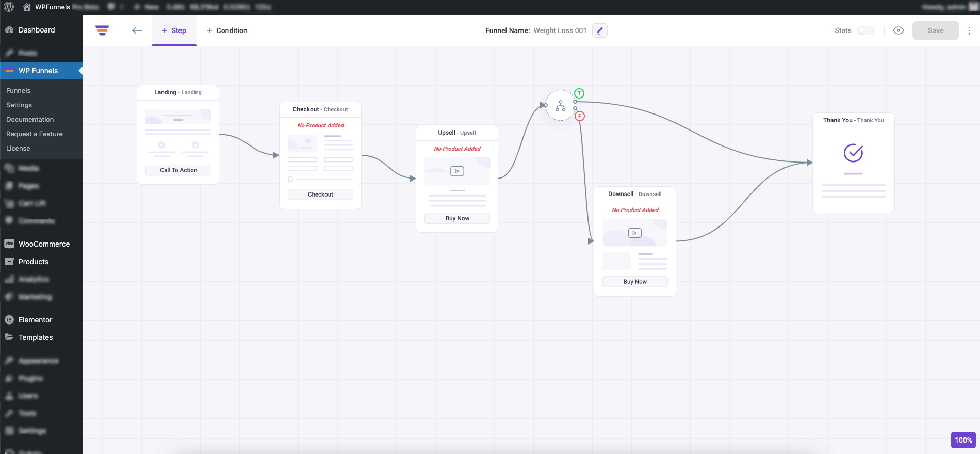Click Checkout button on Checkout step

click(320, 194)
